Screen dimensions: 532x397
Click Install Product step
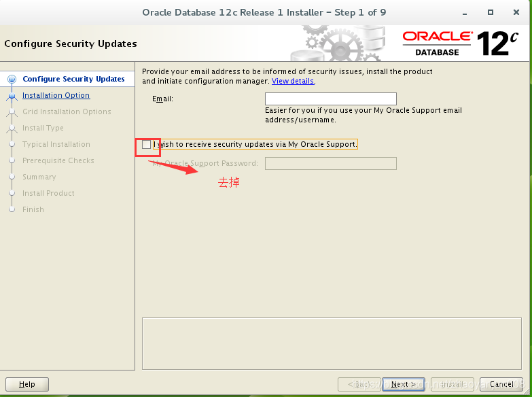(x=48, y=193)
